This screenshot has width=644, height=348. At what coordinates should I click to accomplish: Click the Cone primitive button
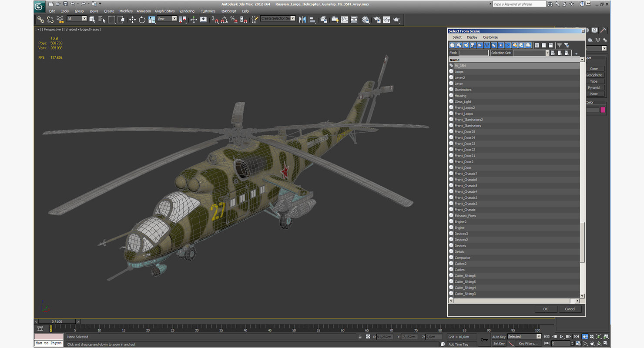tap(594, 69)
